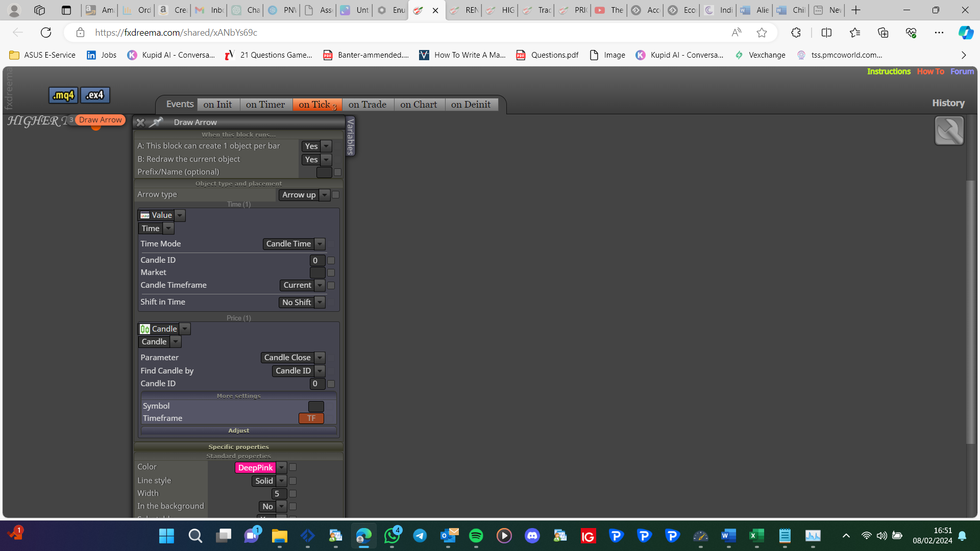
Task: Add this page to favorites star
Action: click(762, 33)
